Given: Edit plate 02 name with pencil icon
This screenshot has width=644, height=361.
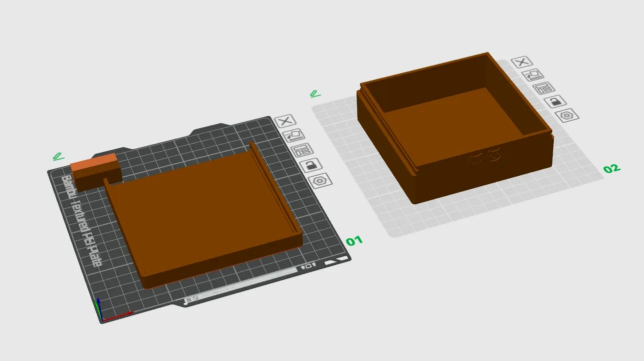Looking at the screenshot, I should [x=315, y=93].
